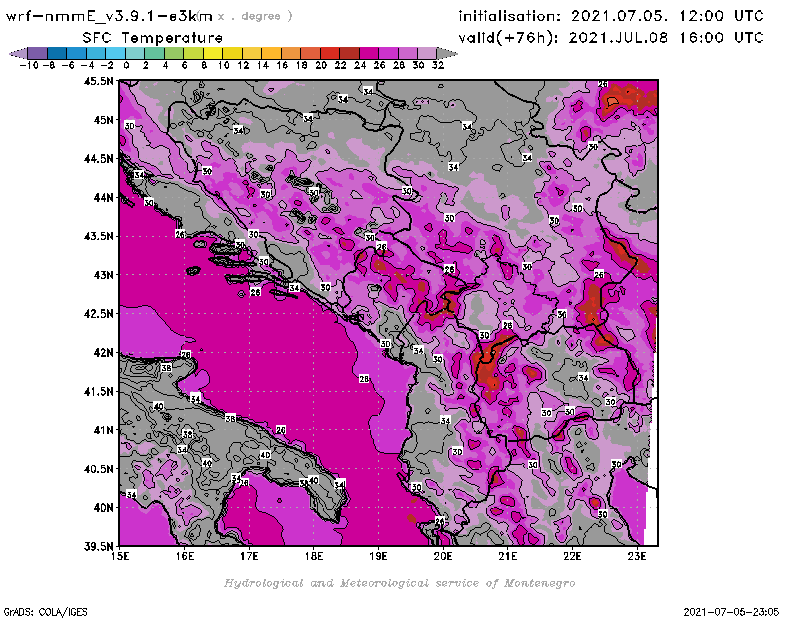Click the 45.5N latitude label
This screenshot has width=800, height=618.
click(98, 81)
